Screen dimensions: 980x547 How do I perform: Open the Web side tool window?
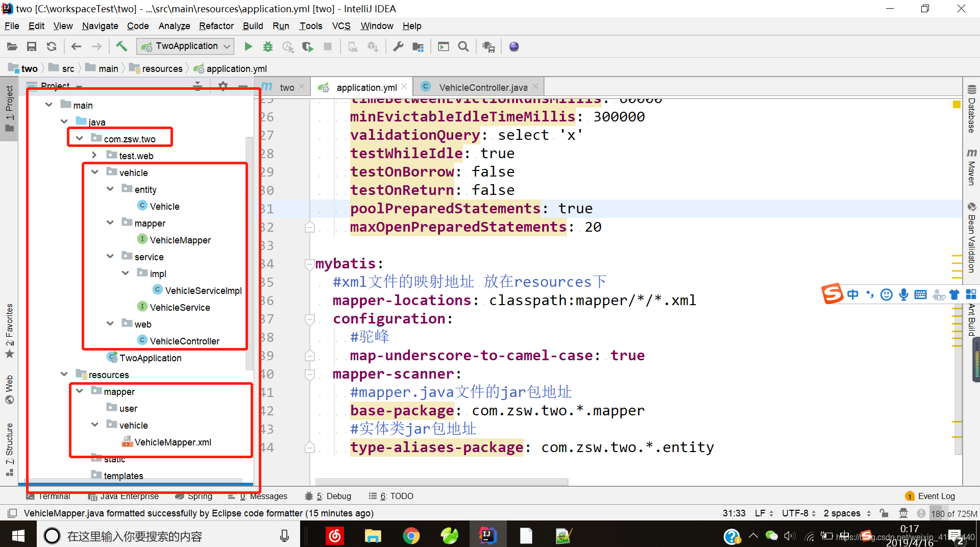tap(9, 389)
